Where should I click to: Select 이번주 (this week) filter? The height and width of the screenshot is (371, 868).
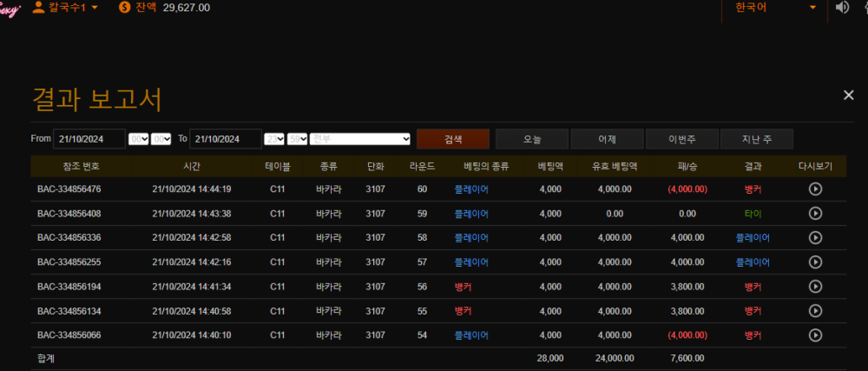(x=681, y=139)
